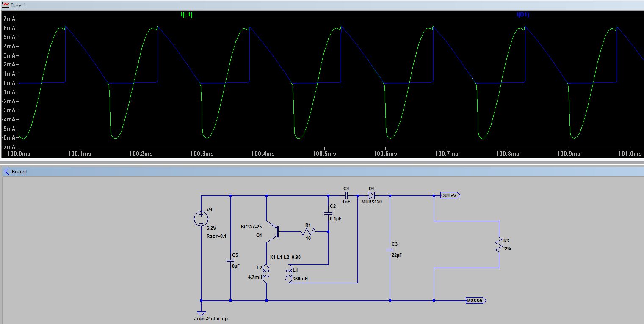
Task: Click the waveform pane's plot icon beside Bozec1
Action: tap(6, 5)
